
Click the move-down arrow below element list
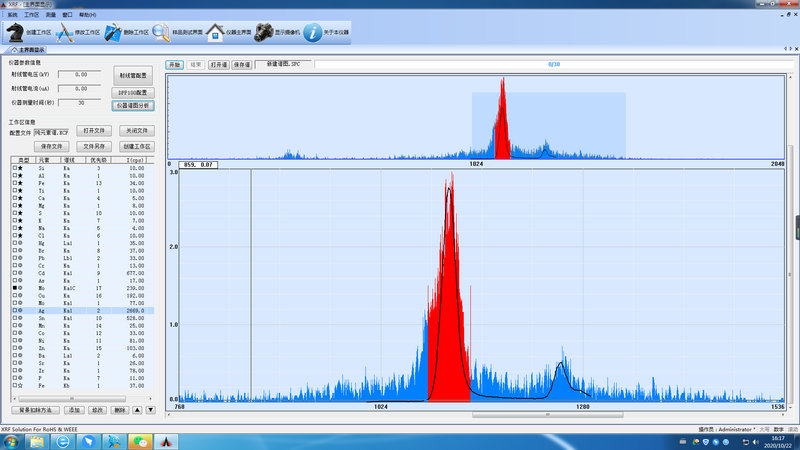pos(150,410)
